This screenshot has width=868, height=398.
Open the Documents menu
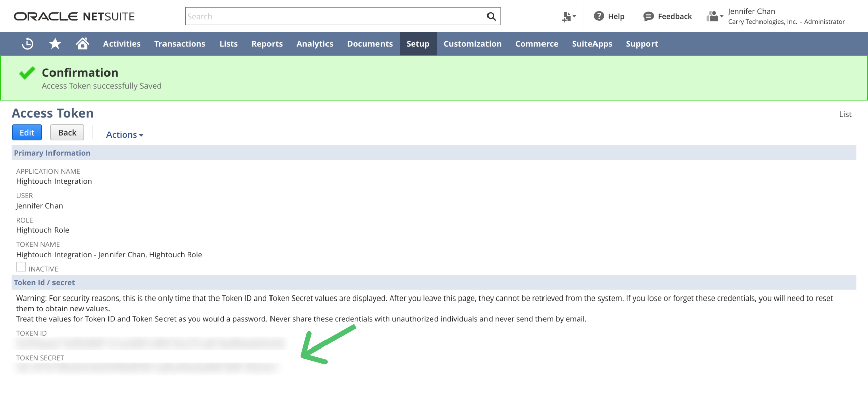[370, 44]
